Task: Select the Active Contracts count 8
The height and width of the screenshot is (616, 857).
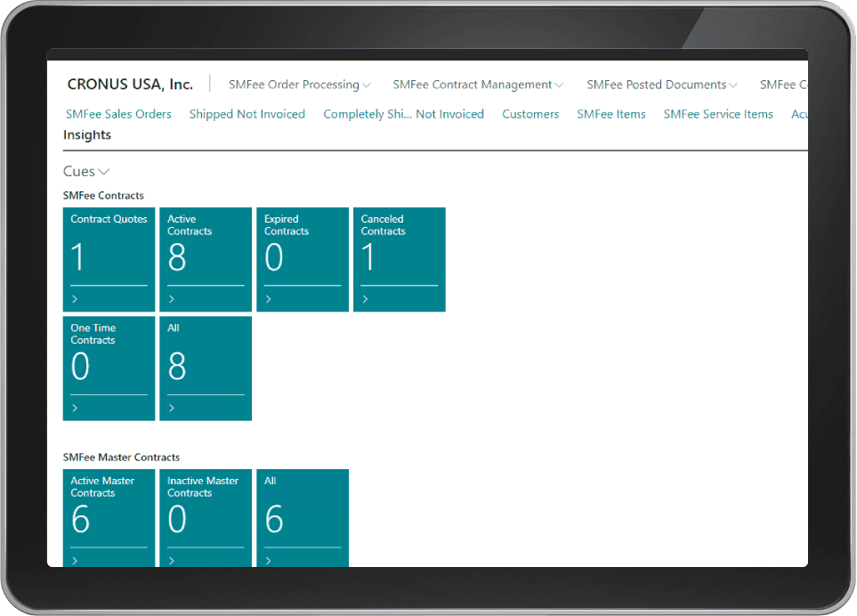Action: click(x=177, y=257)
